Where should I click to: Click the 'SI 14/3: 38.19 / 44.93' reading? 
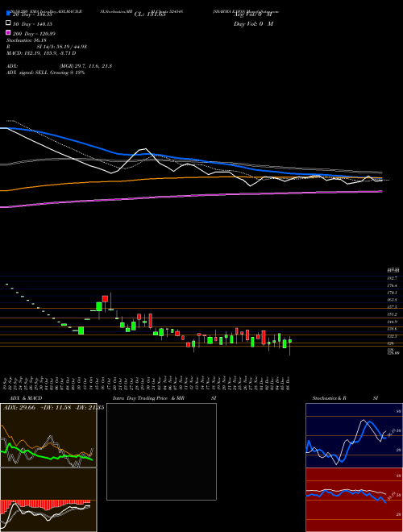(62, 47)
